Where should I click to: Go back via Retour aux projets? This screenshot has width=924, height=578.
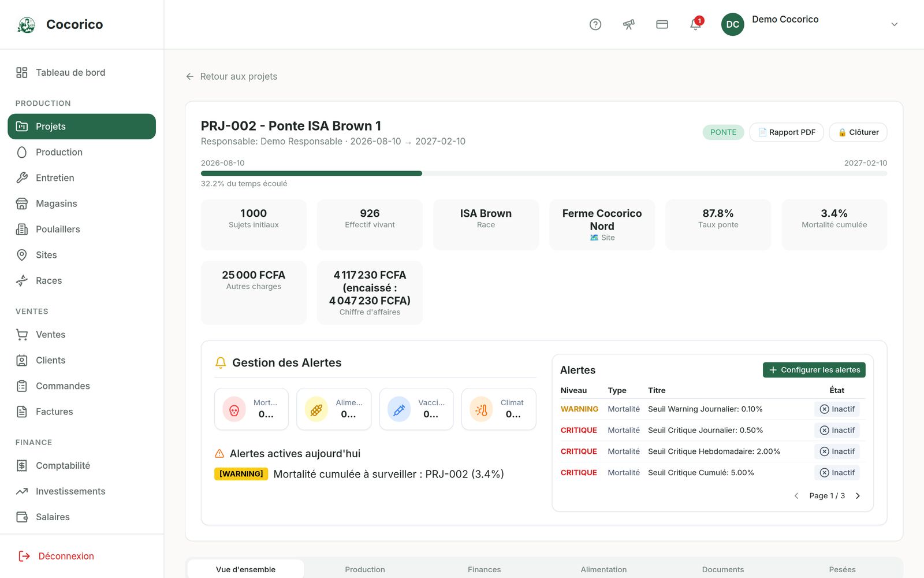click(232, 76)
